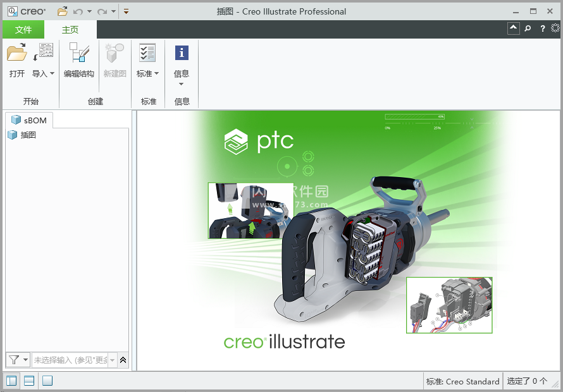Click the Import (导入) icon
The image size is (563, 392).
click(43, 52)
